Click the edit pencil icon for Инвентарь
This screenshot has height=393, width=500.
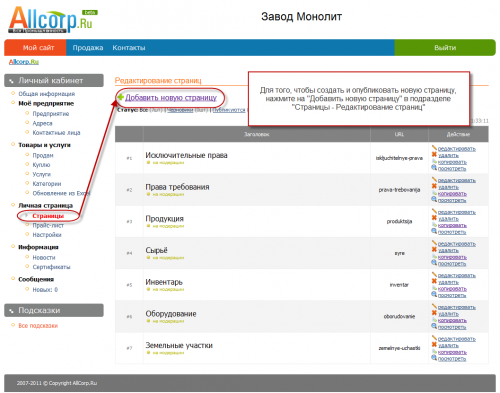click(434, 274)
